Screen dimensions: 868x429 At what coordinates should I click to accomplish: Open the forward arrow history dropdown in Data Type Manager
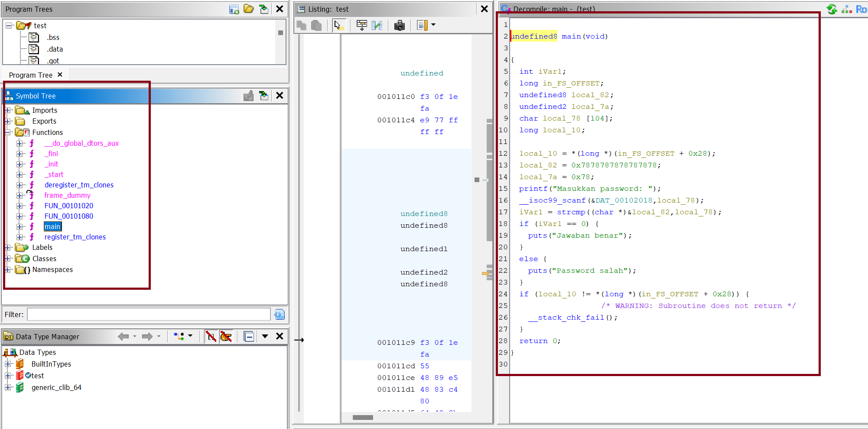point(159,337)
